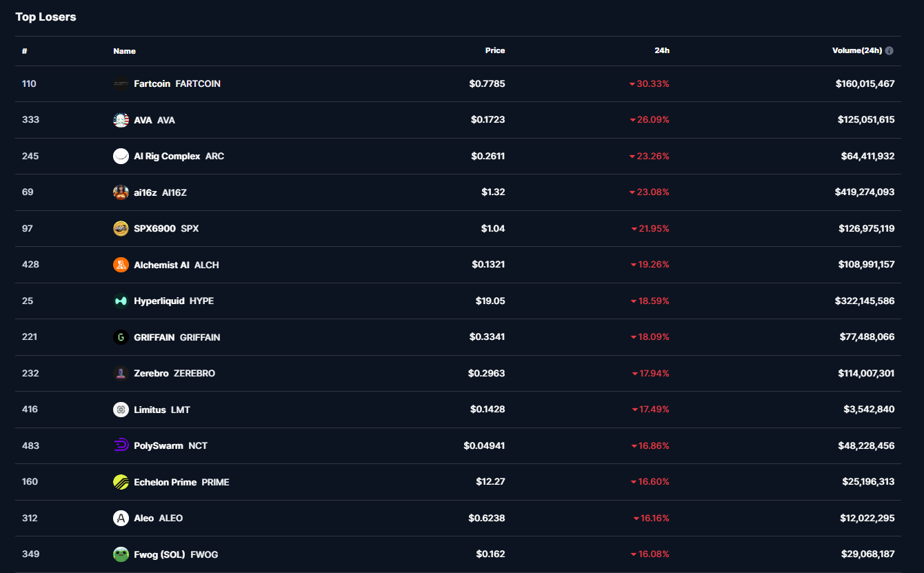
Task: Sort by the rank # column header
Action: [x=25, y=51]
